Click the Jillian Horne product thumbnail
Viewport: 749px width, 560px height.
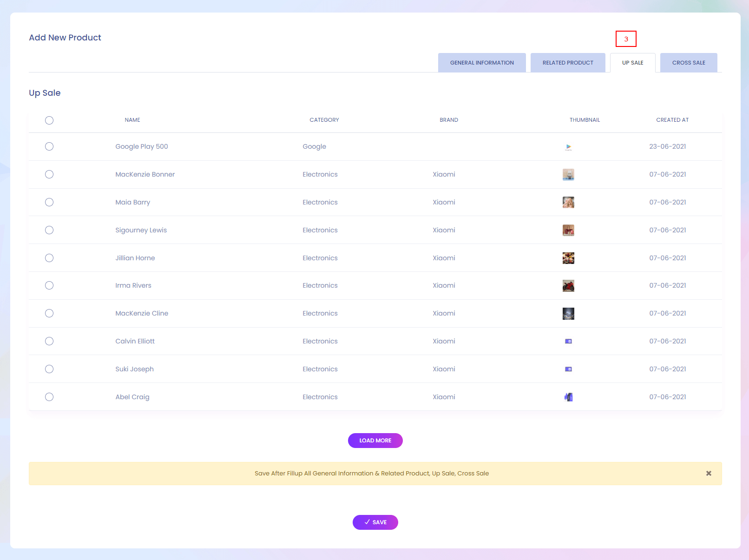pos(568,258)
